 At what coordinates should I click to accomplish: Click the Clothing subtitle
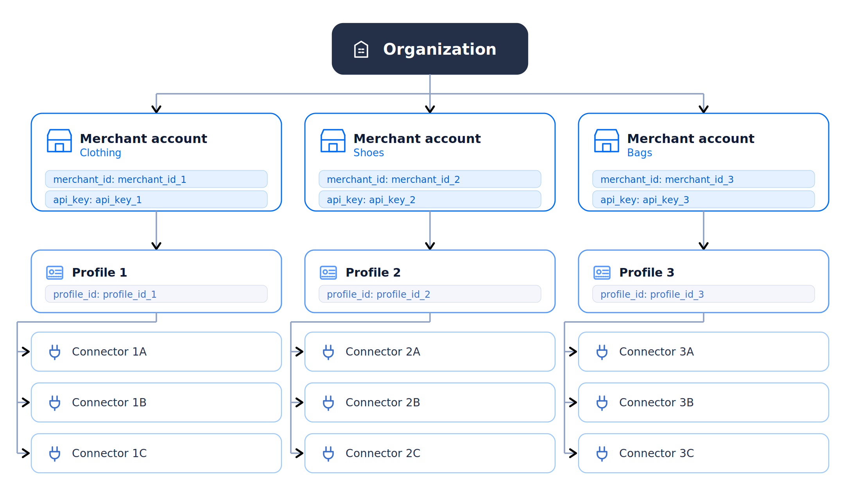[100, 153]
